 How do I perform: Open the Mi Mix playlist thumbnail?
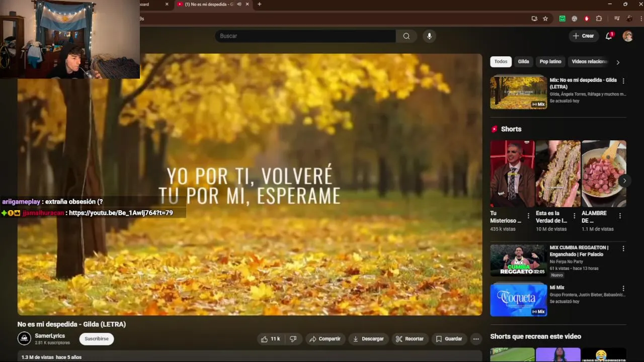click(x=518, y=300)
